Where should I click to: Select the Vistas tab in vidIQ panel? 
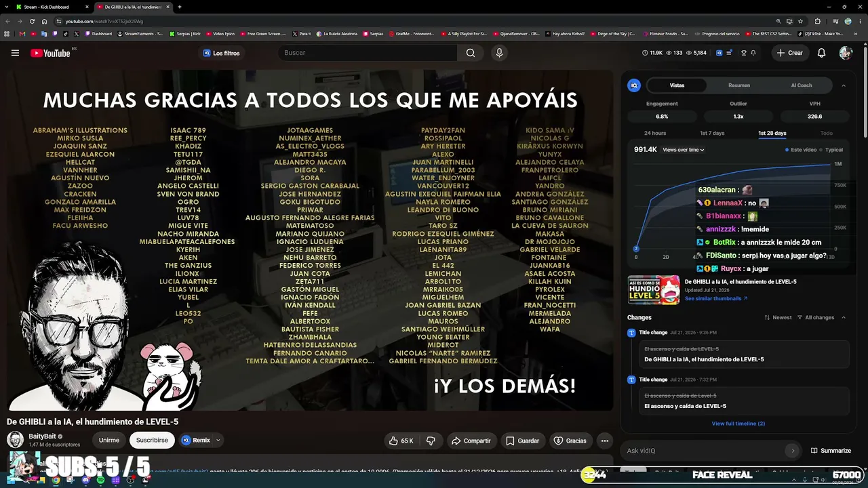[677, 85]
